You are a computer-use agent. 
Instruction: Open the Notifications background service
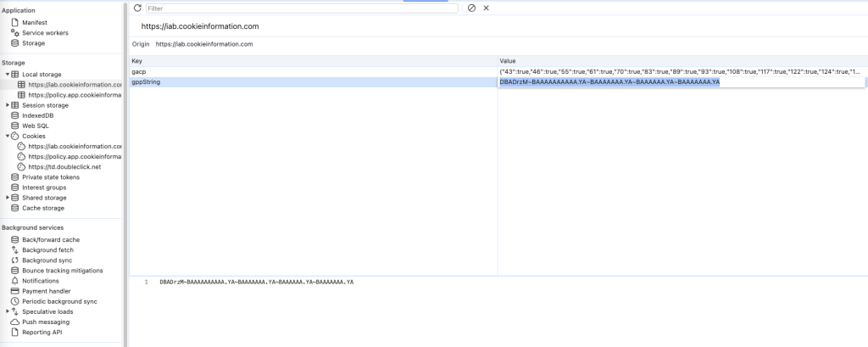point(40,281)
